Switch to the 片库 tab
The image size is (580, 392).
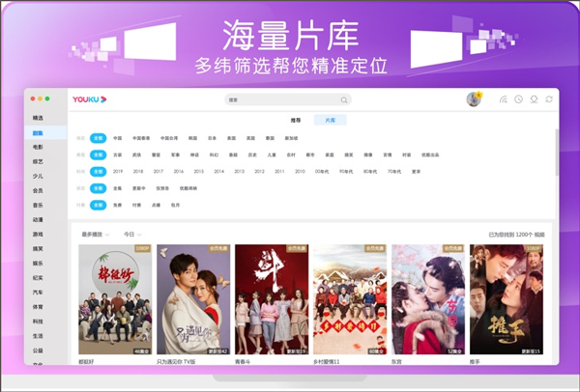point(330,120)
